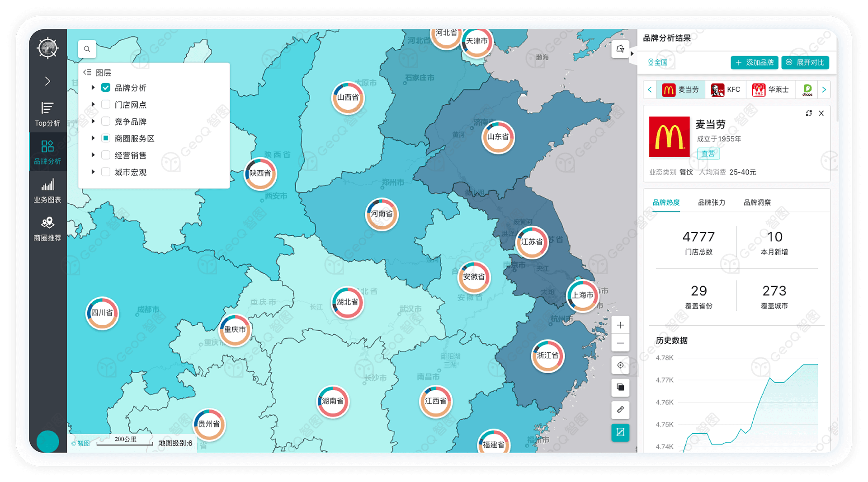Image resolution: width=868 pixels, height=482 pixels.
Task: Click the map selection tool icon
Action: click(620, 49)
